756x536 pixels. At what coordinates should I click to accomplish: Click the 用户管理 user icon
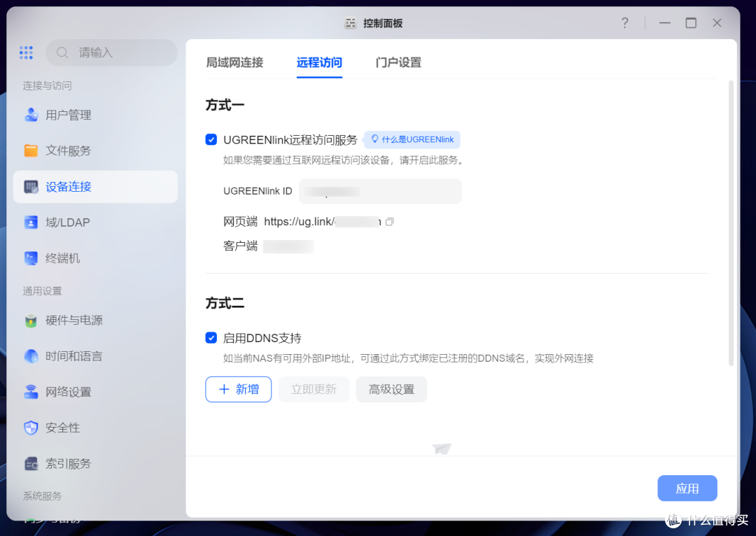pos(31,115)
